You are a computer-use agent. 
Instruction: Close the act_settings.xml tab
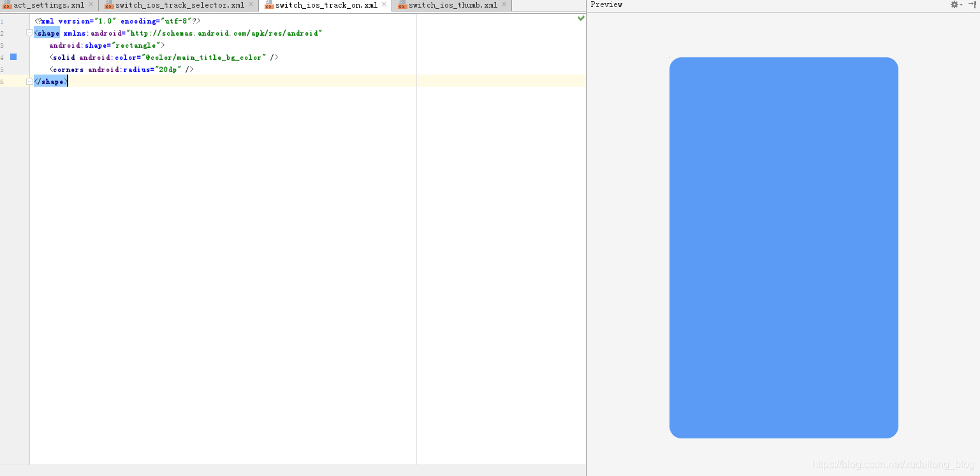click(x=91, y=4)
